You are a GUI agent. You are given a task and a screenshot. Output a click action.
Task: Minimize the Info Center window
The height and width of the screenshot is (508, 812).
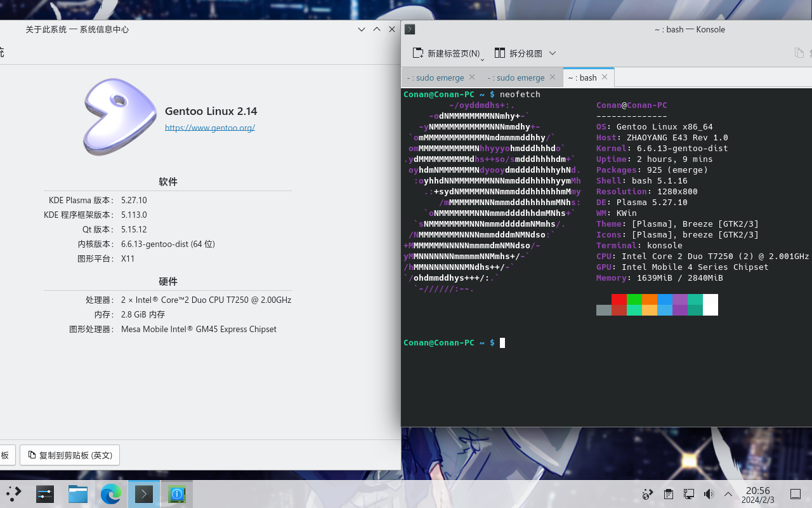coord(362,29)
